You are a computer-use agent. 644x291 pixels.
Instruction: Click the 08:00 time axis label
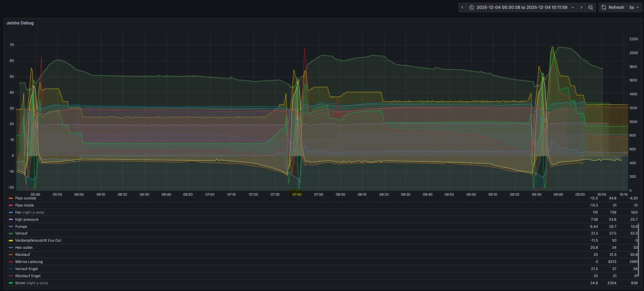pos(341,194)
